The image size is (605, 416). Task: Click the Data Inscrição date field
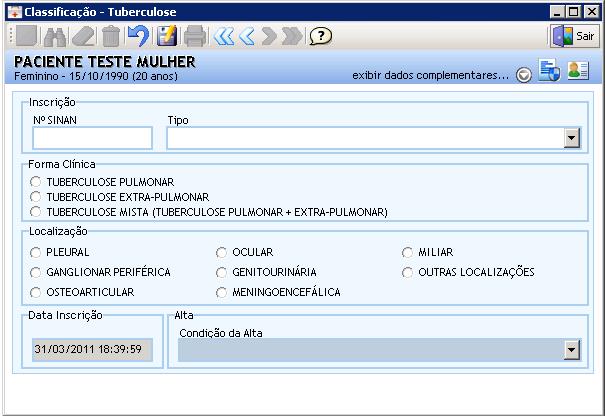(92, 350)
